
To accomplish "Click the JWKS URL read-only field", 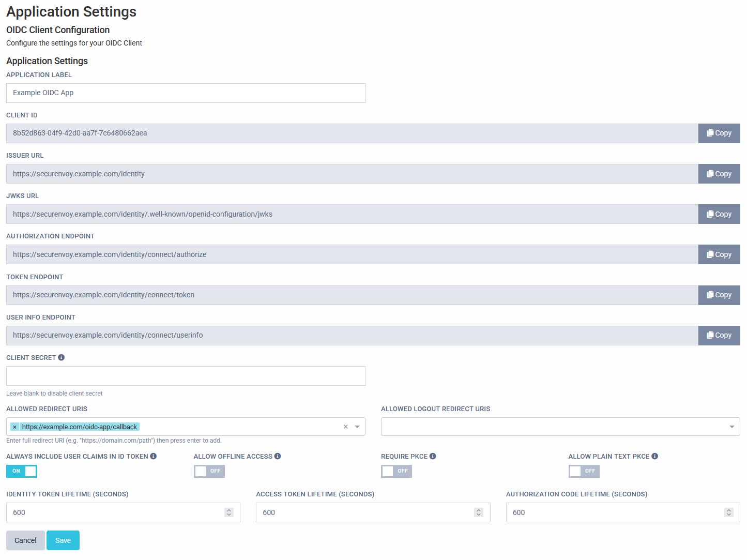I will click(352, 214).
